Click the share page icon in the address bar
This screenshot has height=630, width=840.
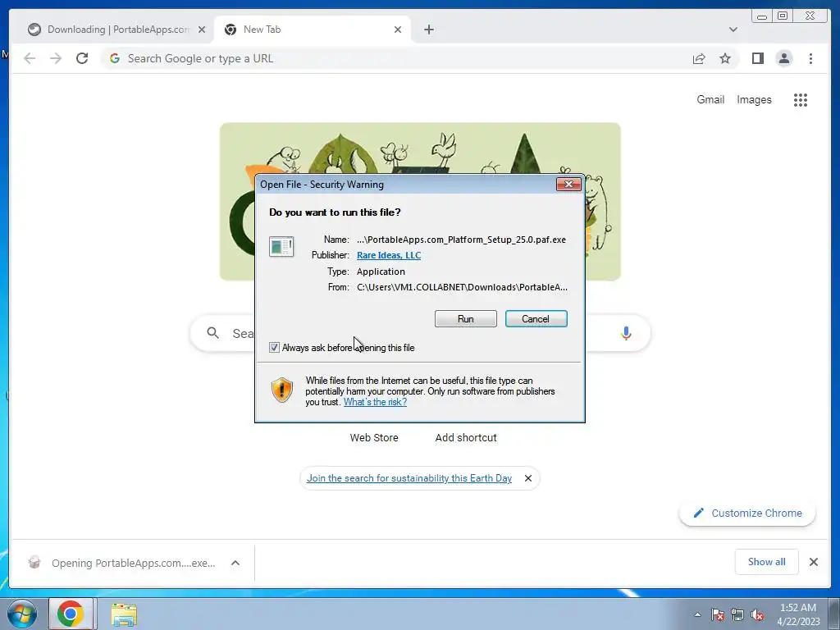click(699, 58)
